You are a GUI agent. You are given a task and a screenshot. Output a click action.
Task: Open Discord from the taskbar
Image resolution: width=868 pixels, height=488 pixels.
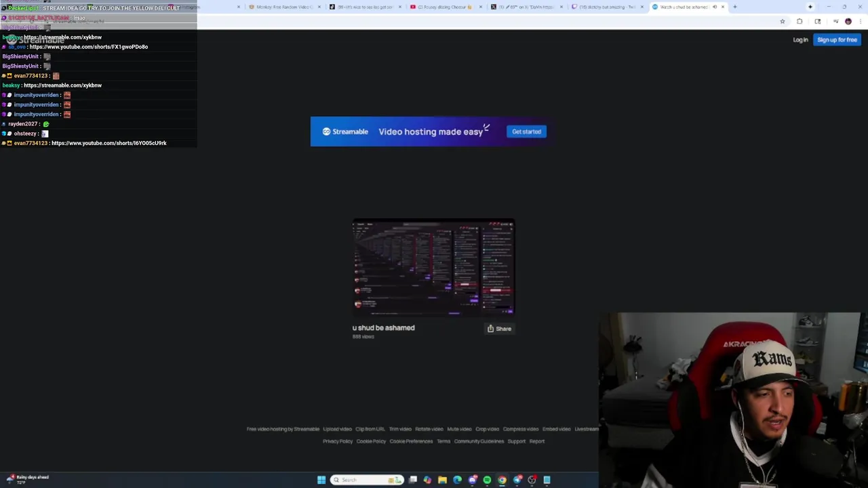[x=473, y=480]
